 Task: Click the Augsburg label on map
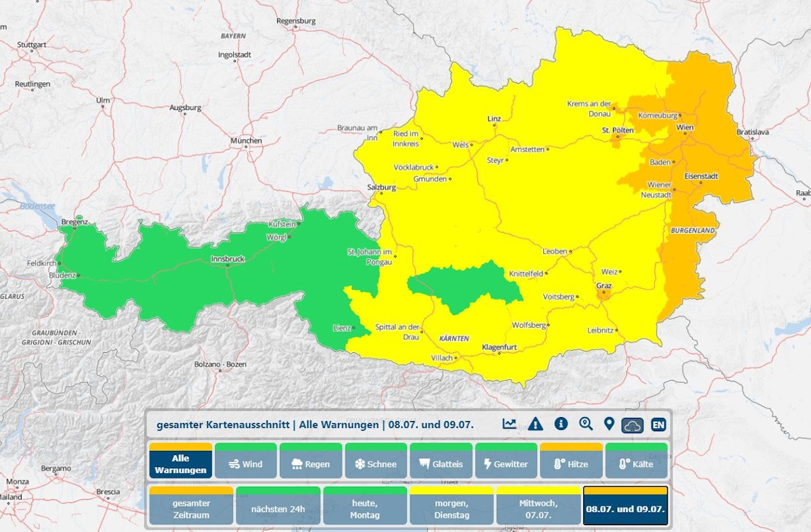point(185,107)
